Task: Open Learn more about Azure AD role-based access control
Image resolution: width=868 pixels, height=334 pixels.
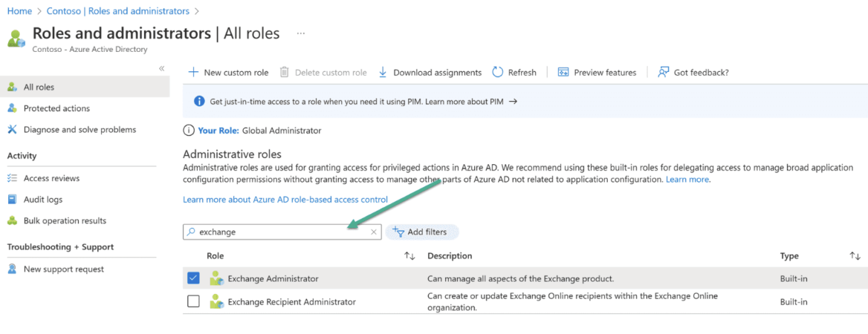Action: (285, 199)
